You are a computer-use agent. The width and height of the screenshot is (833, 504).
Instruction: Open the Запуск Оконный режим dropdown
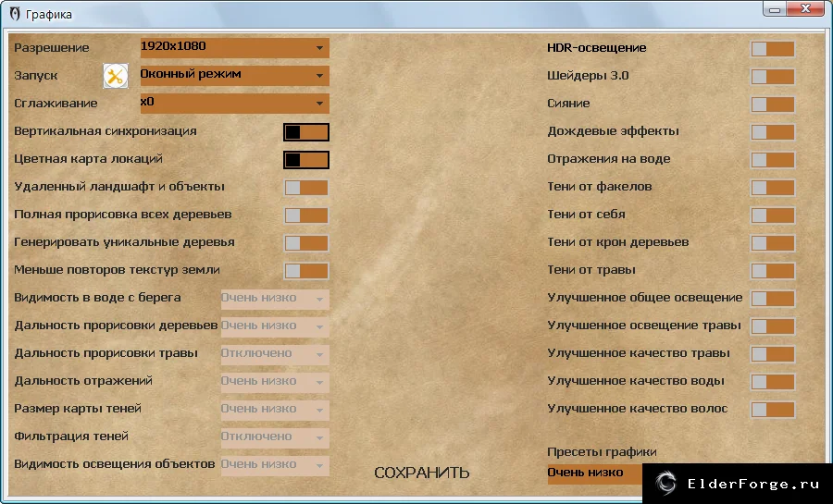tap(235, 75)
